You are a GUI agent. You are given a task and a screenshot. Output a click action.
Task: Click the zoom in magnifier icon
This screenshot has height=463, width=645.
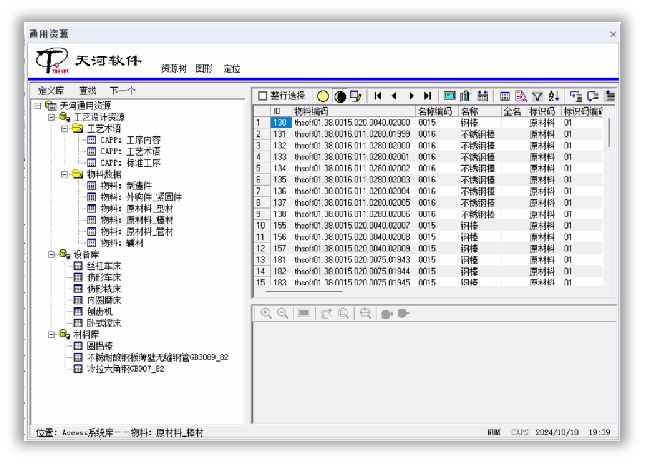click(266, 313)
